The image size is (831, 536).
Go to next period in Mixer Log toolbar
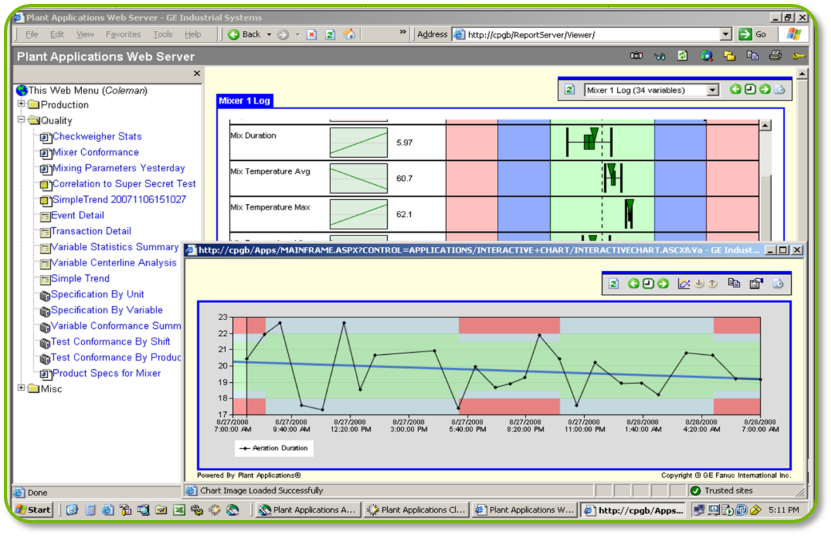(764, 89)
